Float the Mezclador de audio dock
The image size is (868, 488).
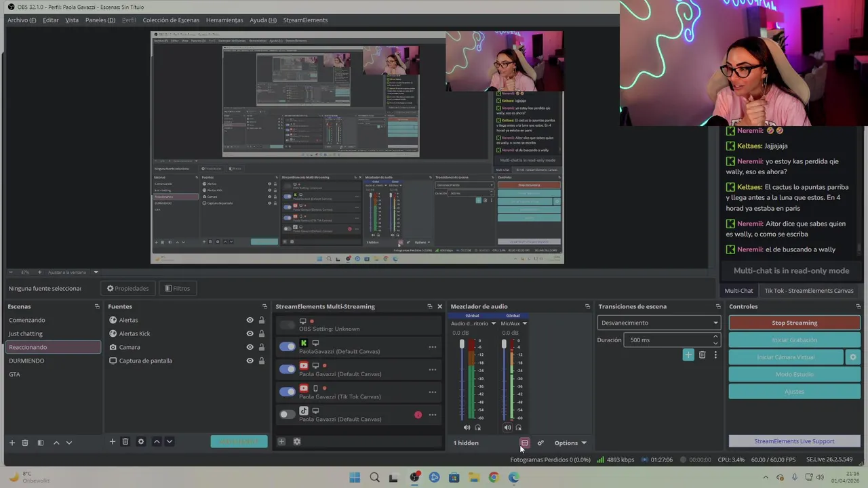587,306
